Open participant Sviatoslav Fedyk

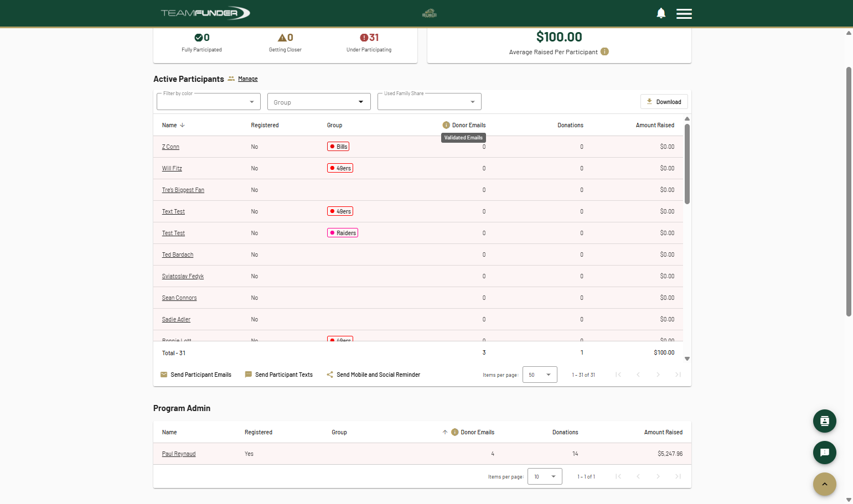point(183,276)
